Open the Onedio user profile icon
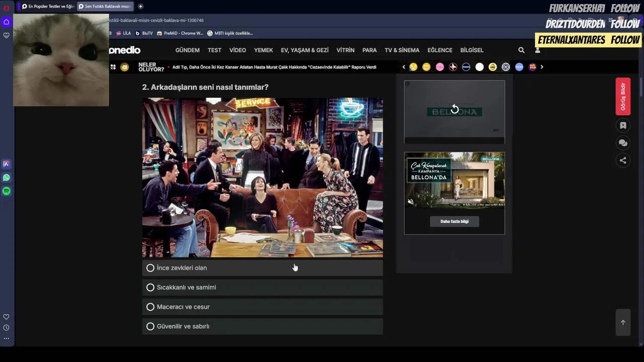The image size is (644, 362). [x=537, y=50]
